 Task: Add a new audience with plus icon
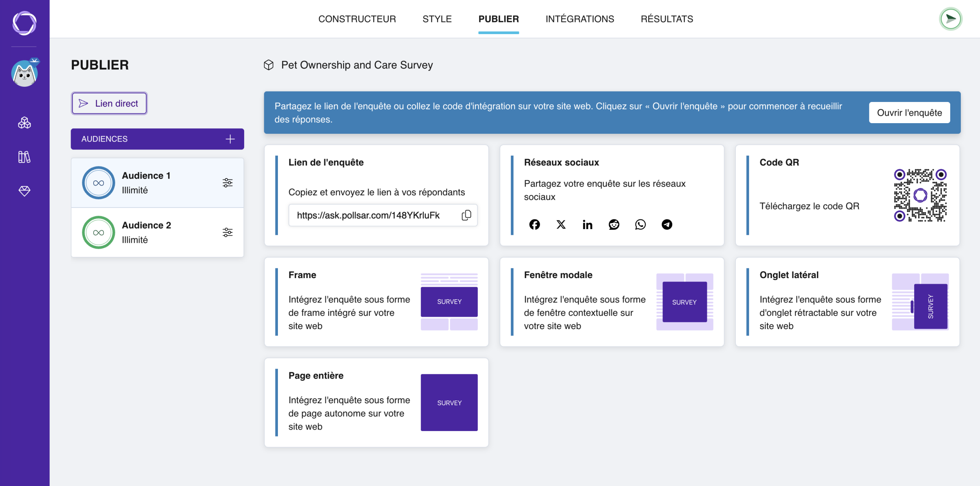pos(230,139)
